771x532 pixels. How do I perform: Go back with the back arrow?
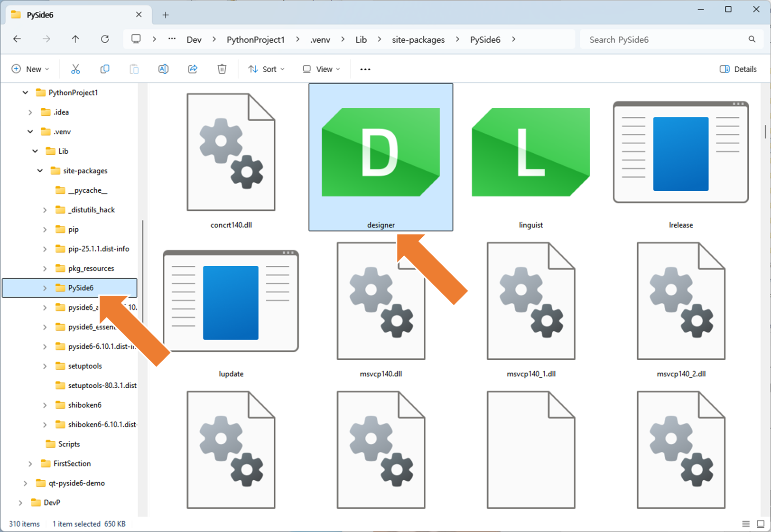(x=17, y=39)
